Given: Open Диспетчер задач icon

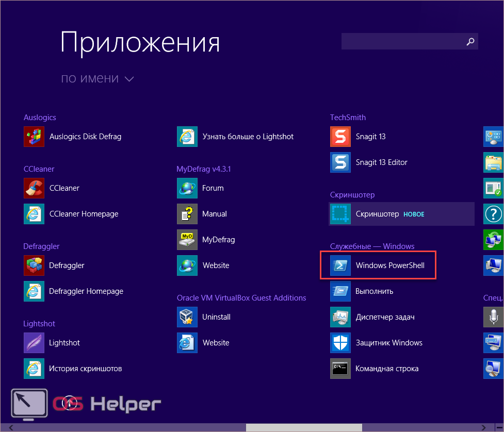Looking at the screenshot, I should 340,317.
